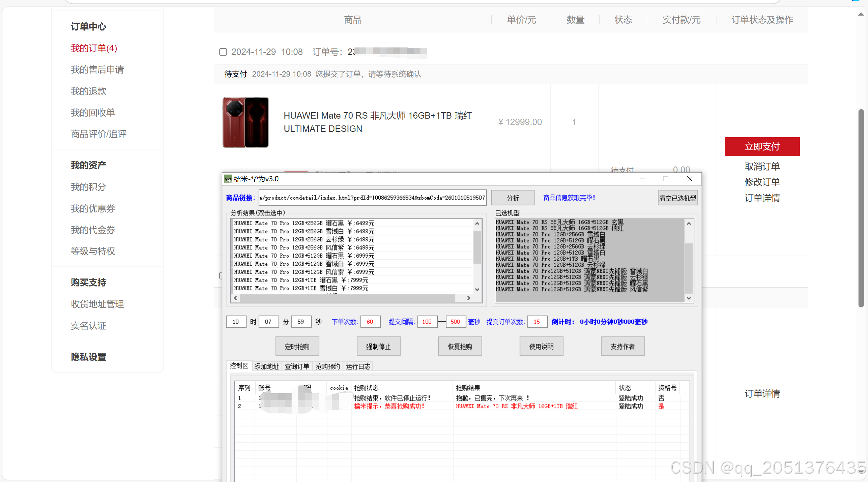Click browser page scroll-up arrow
Screen dimensions: 868x482
861,14
